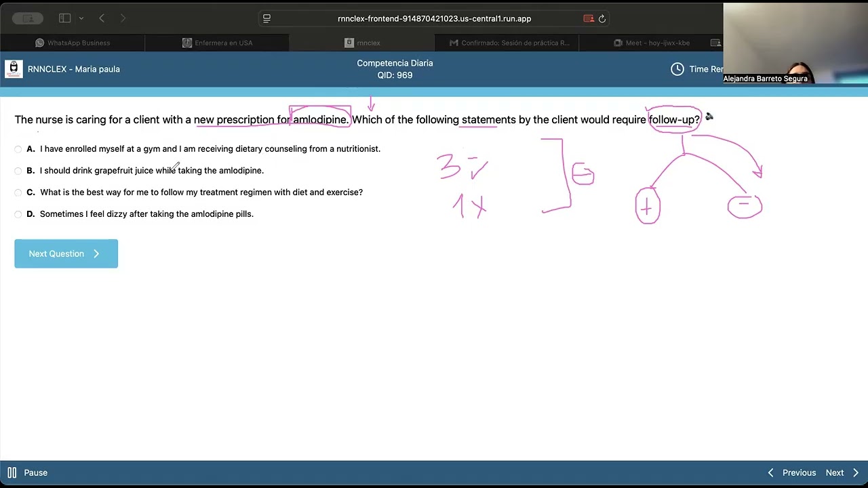
Task: Click the profile button at window top-left
Action: [28, 18]
